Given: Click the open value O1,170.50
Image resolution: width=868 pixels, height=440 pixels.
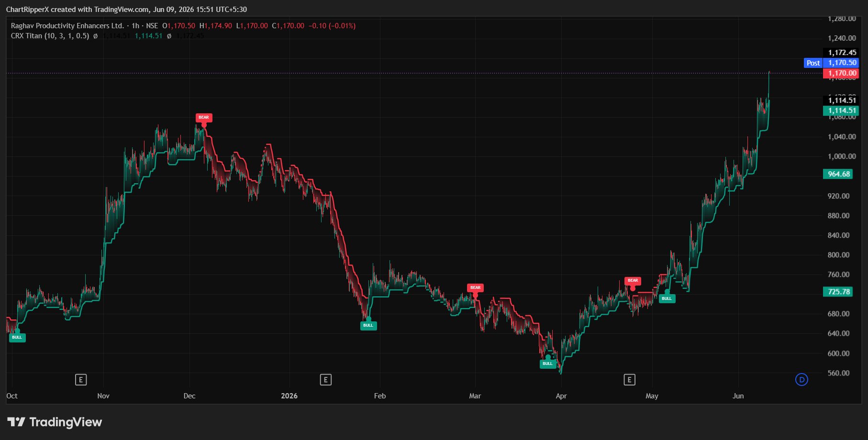Looking at the screenshot, I should pos(178,26).
